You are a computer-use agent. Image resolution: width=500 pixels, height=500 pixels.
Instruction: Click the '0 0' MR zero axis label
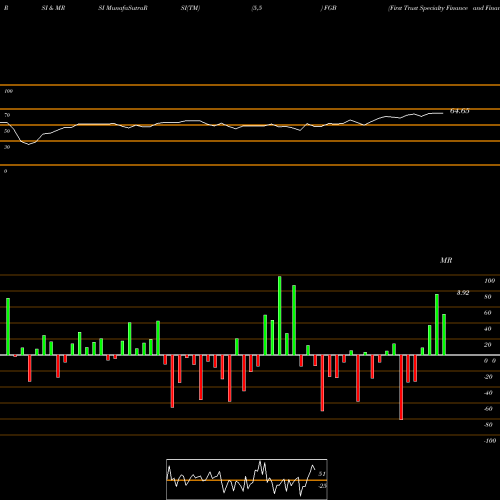[x=490, y=361]
